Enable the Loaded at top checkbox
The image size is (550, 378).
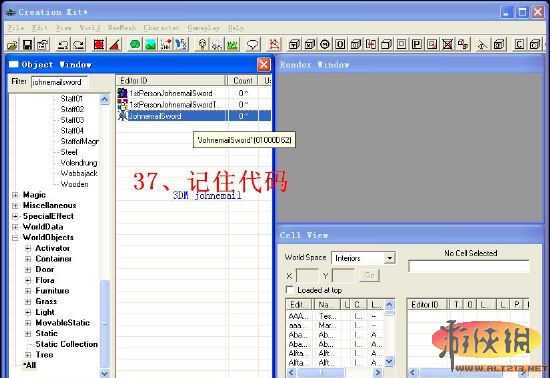coord(290,290)
